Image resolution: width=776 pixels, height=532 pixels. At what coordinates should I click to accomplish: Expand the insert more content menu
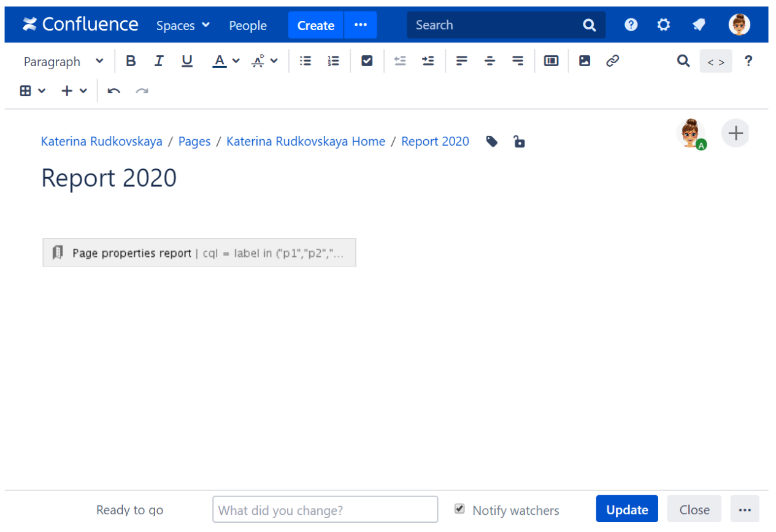[x=74, y=91]
